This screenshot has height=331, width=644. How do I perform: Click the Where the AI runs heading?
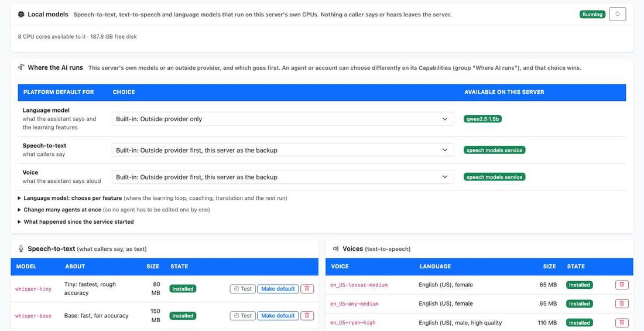56,67
